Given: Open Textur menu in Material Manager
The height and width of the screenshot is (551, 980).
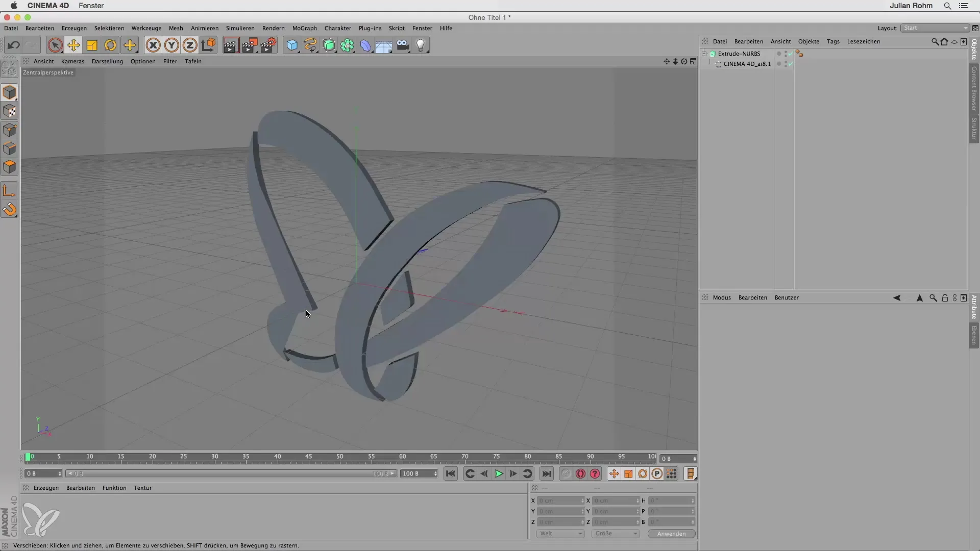Looking at the screenshot, I should click(x=142, y=488).
